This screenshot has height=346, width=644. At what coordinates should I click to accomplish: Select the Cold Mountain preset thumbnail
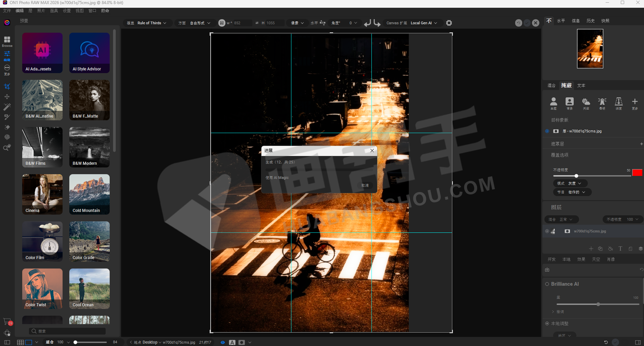(x=90, y=194)
